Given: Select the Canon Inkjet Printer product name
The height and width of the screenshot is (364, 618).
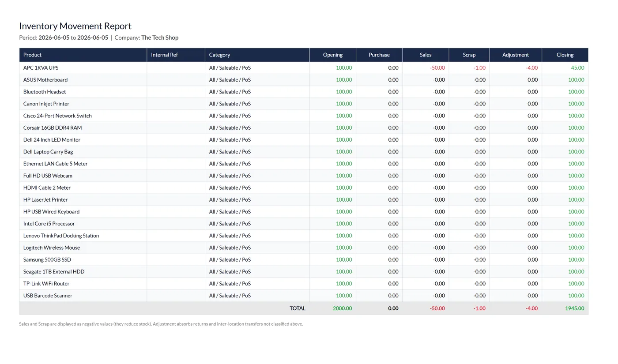Looking at the screenshot, I should [x=46, y=104].
